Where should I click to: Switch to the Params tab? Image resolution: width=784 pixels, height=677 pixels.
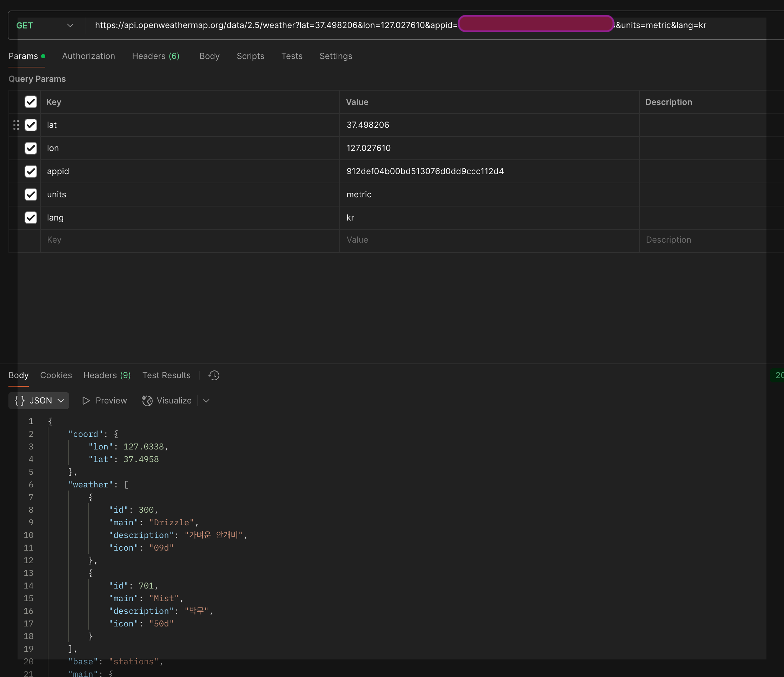pos(27,56)
